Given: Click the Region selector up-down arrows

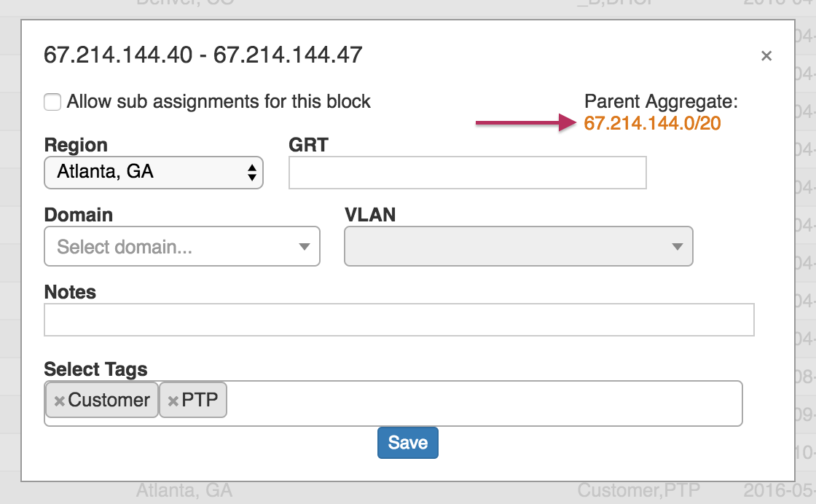Looking at the screenshot, I should click(x=251, y=173).
